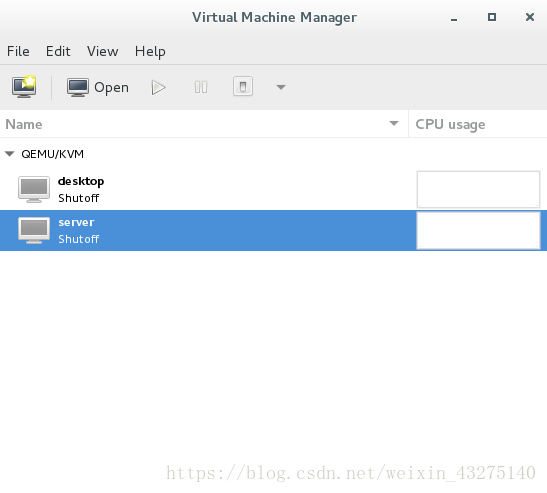
Task: Sort by CPU usage column header
Action: 478,124
